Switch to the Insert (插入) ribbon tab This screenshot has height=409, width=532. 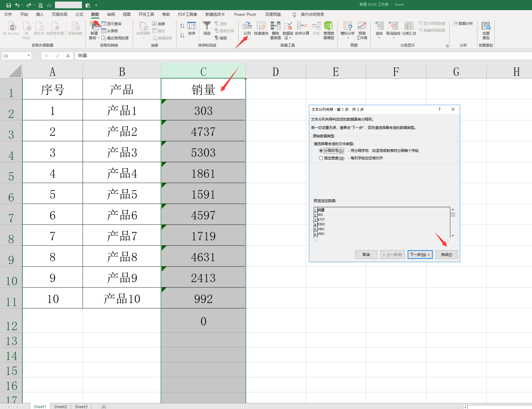(40, 14)
